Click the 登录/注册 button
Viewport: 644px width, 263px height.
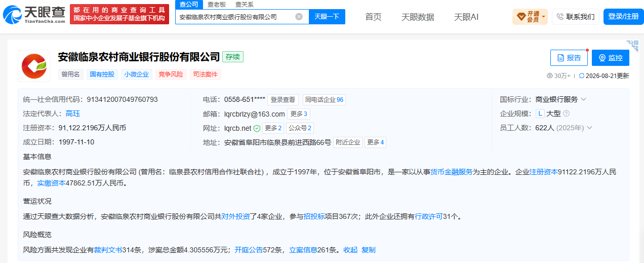click(623, 17)
